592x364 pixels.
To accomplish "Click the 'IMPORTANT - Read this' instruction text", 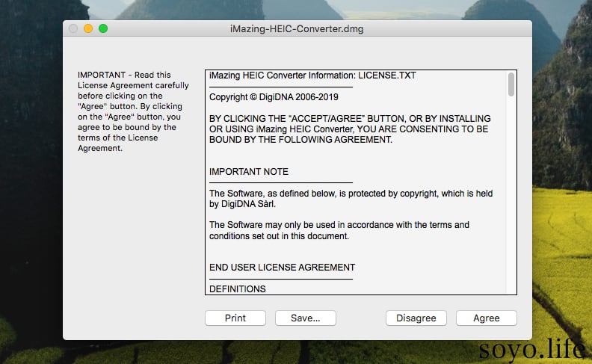I will [x=124, y=75].
